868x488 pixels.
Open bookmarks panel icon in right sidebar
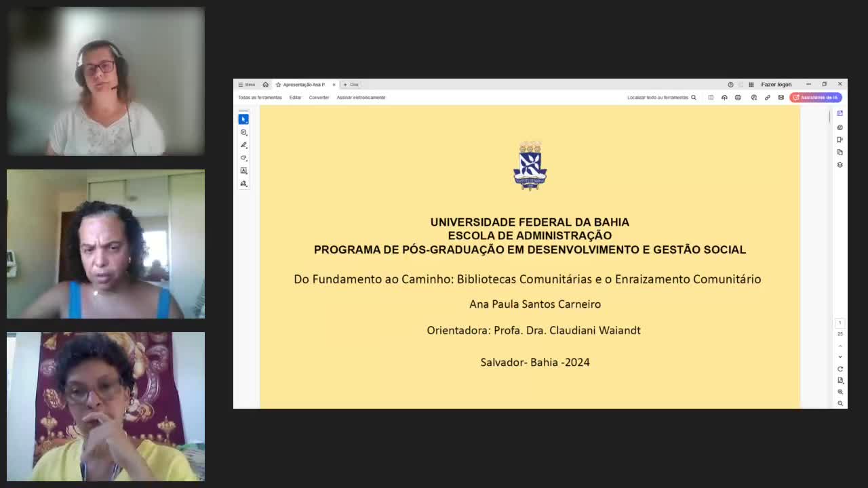click(840, 140)
